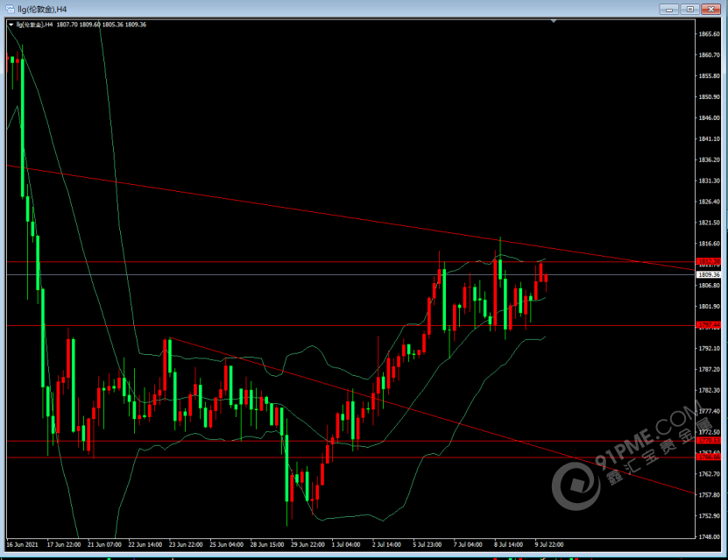The width and height of the screenshot is (728, 560).
Task: Select the red 1812.38 price level label
Action: tap(709, 261)
